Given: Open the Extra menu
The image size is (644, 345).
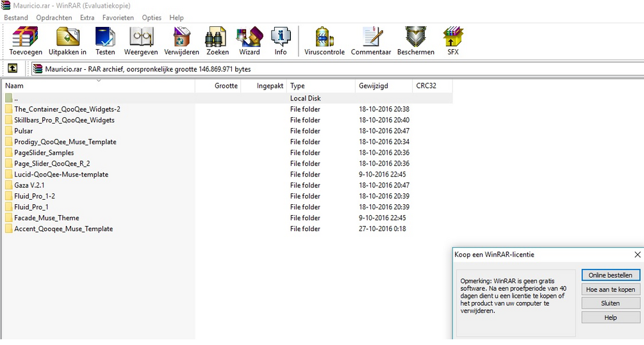Looking at the screenshot, I should click(87, 18).
